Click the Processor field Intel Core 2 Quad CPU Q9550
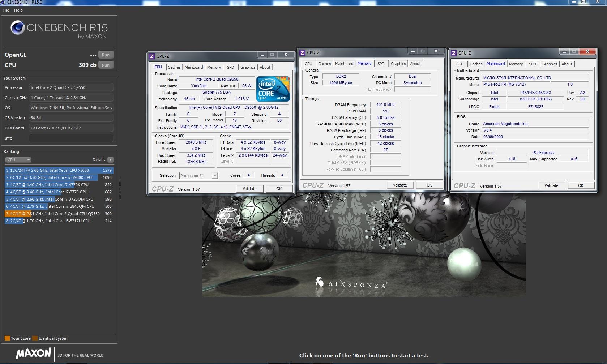The height and width of the screenshot is (364, 607). pyautogui.click(x=71, y=87)
